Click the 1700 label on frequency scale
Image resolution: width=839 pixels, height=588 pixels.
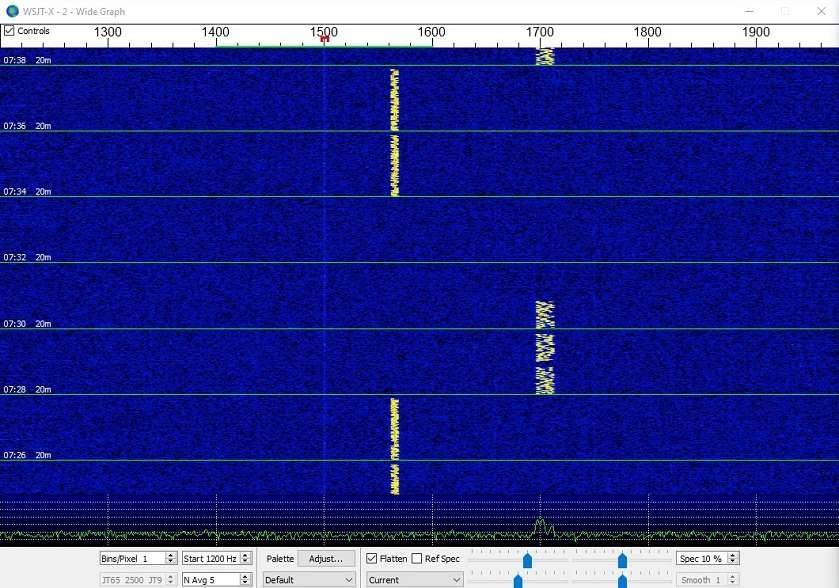539,32
